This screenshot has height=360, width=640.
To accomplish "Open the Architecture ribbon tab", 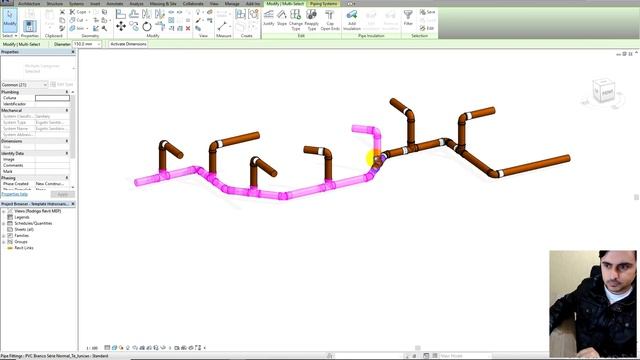I will [29, 4].
